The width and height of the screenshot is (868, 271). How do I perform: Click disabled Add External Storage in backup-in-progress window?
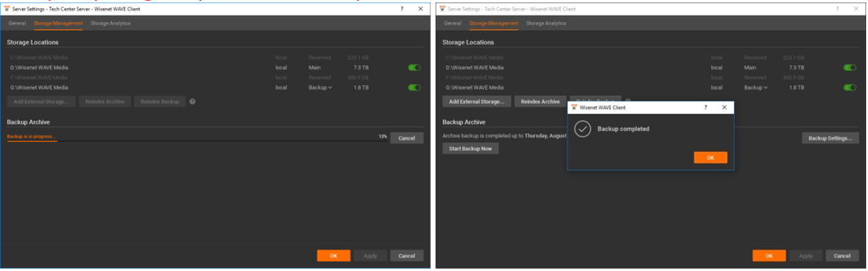[x=41, y=101]
